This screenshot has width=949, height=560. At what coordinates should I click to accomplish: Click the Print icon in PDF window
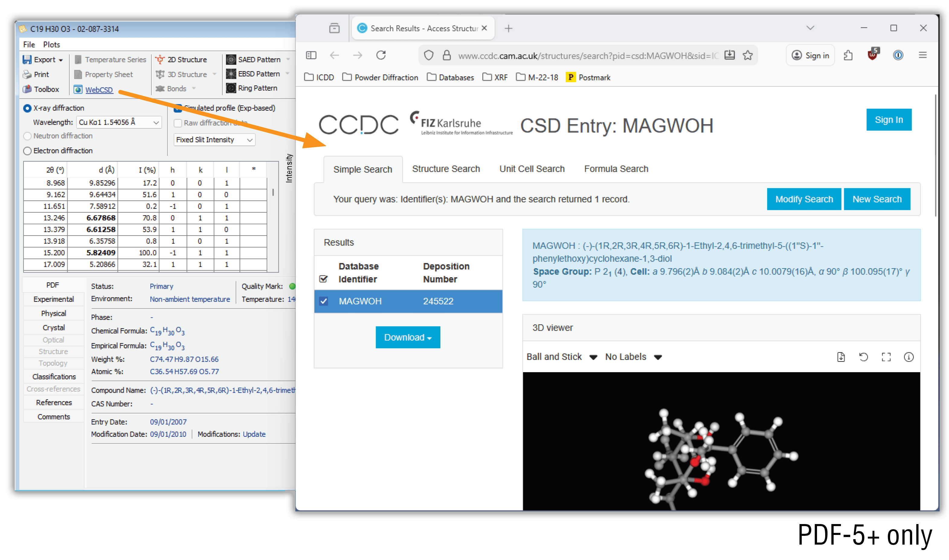(27, 74)
